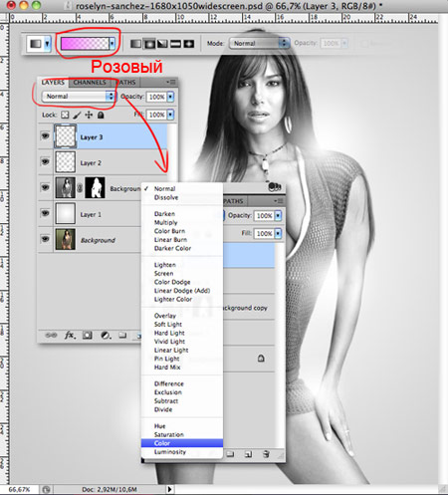Switch to Paths tab in main panel
This screenshot has height=495, width=448.
coord(125,82)
